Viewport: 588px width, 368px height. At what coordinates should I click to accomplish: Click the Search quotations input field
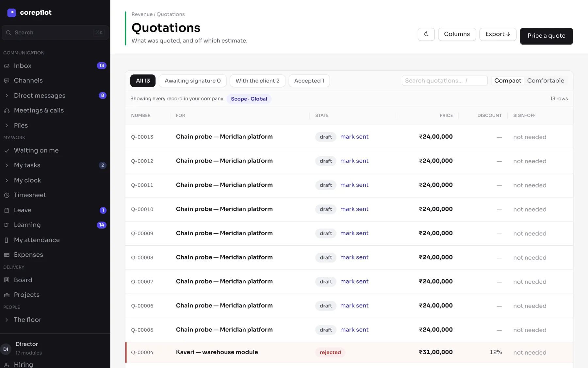[444, 80]
